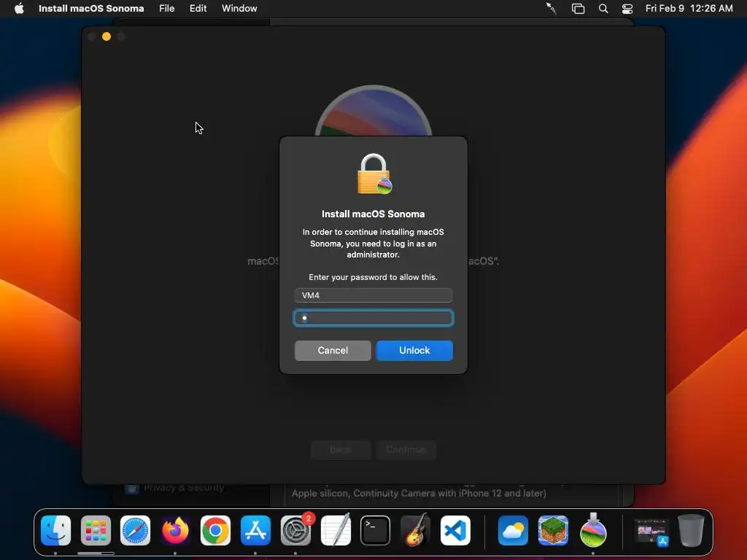The width and height of the screenshot is (747, 560).
Task: Click Install macOS Sonoma icon in Dock
Action: click(x=593, y=530)
